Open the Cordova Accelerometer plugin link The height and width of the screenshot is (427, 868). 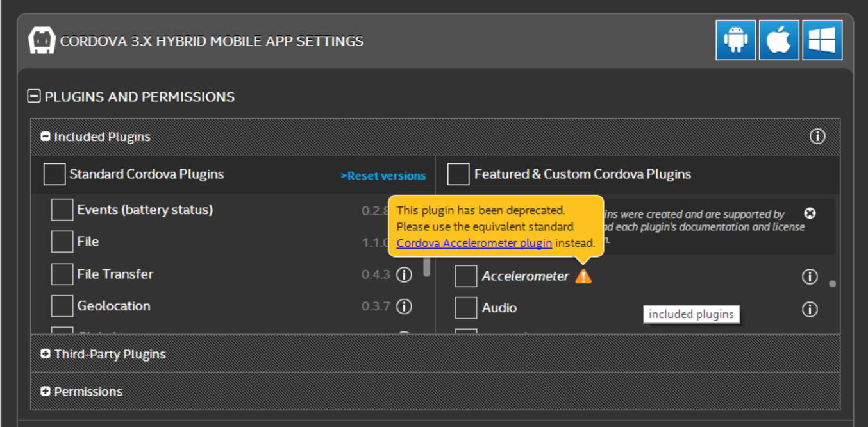click(x=474, y=243)
